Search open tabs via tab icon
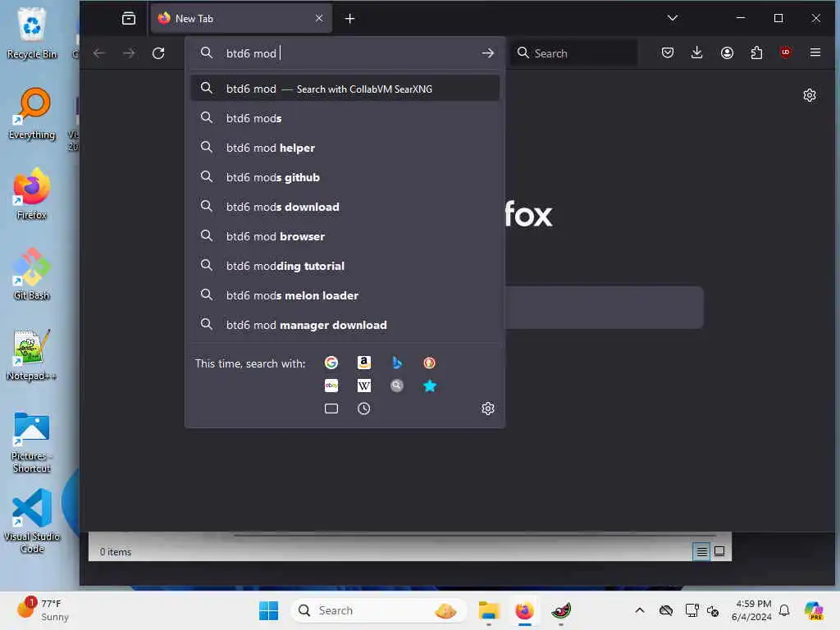This screenshot has height=630, width=840. point(331,409)
